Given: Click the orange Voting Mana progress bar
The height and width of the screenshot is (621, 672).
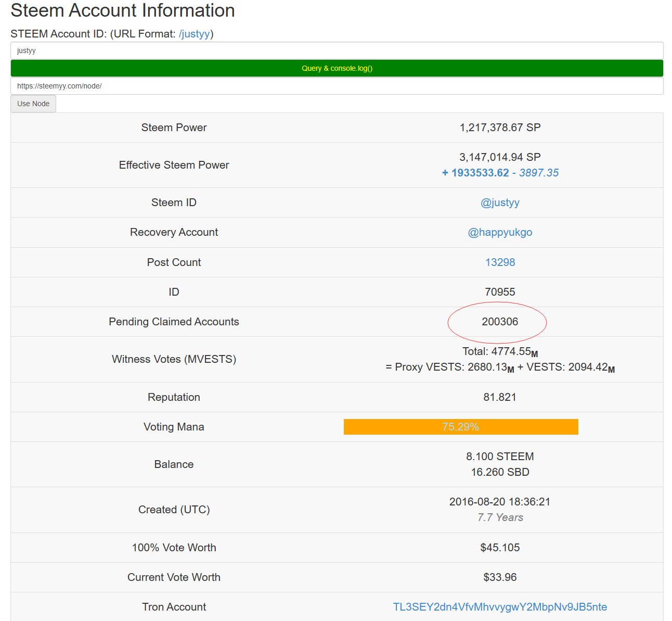Looking at the screenshot, I should [x=461, y=427].
